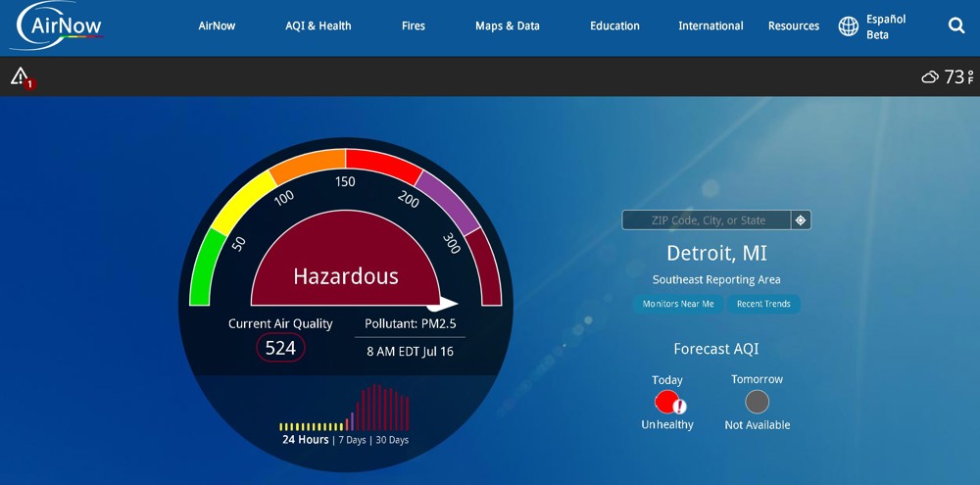Click Tomorrow's gray forecast circle

[x=757, y=402]
